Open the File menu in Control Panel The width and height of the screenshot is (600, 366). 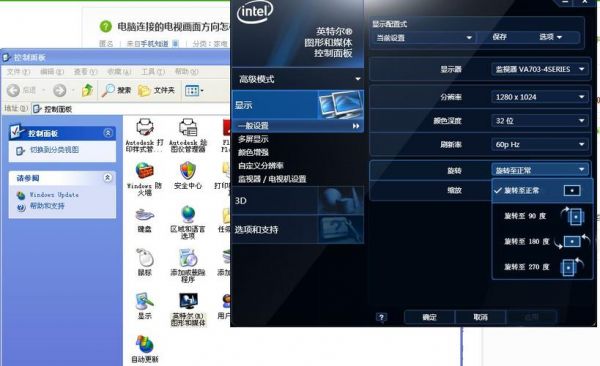click(x=18, y=72)
